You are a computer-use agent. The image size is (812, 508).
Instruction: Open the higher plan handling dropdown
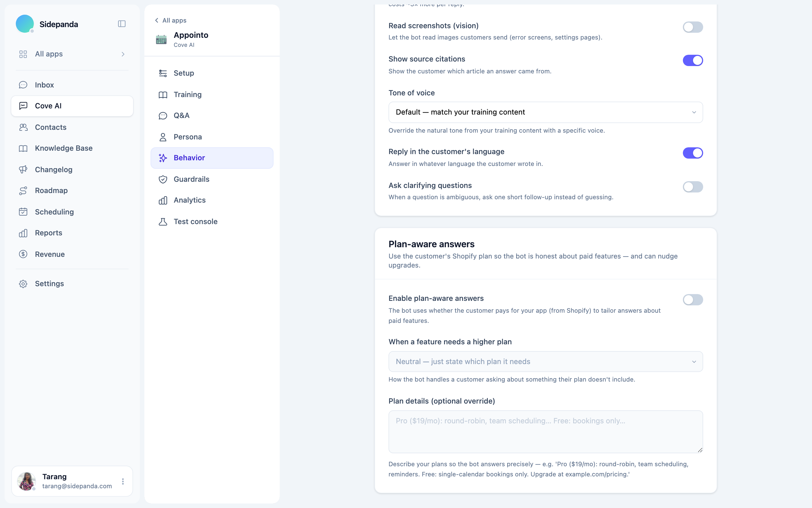tap(546, 362)
